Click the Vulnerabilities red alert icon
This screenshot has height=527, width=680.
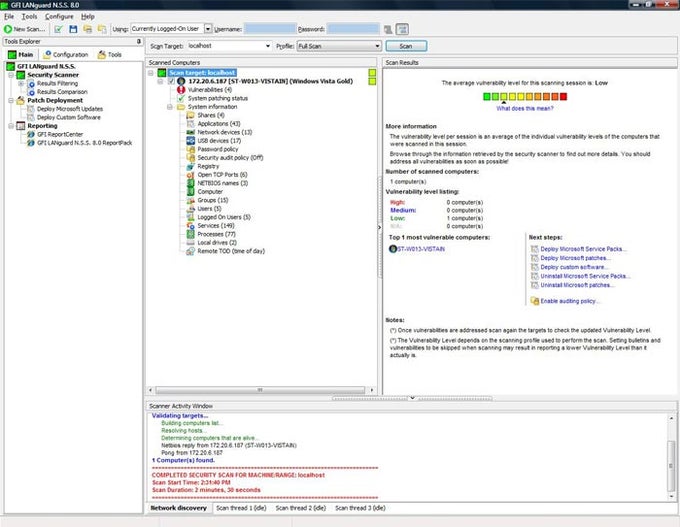tap(181, 90)
